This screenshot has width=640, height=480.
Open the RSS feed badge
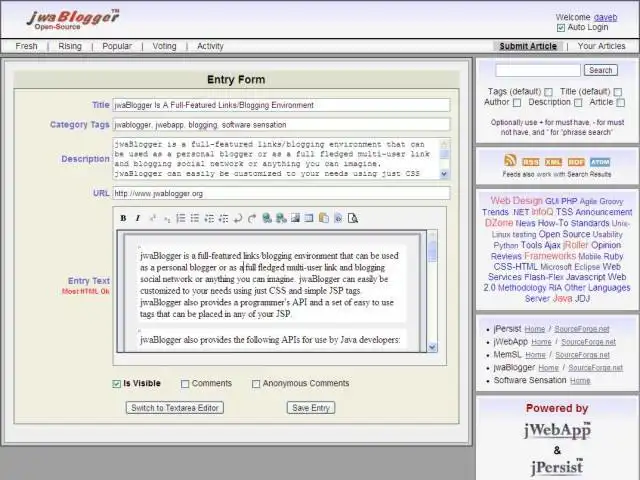coord(531,162)
